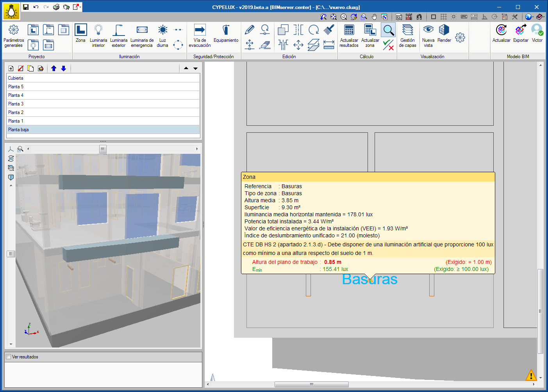The height and width of the screenshot is (392, 548).
Task: Choose the Luminaria exterior tool
Action: point(119,36)
